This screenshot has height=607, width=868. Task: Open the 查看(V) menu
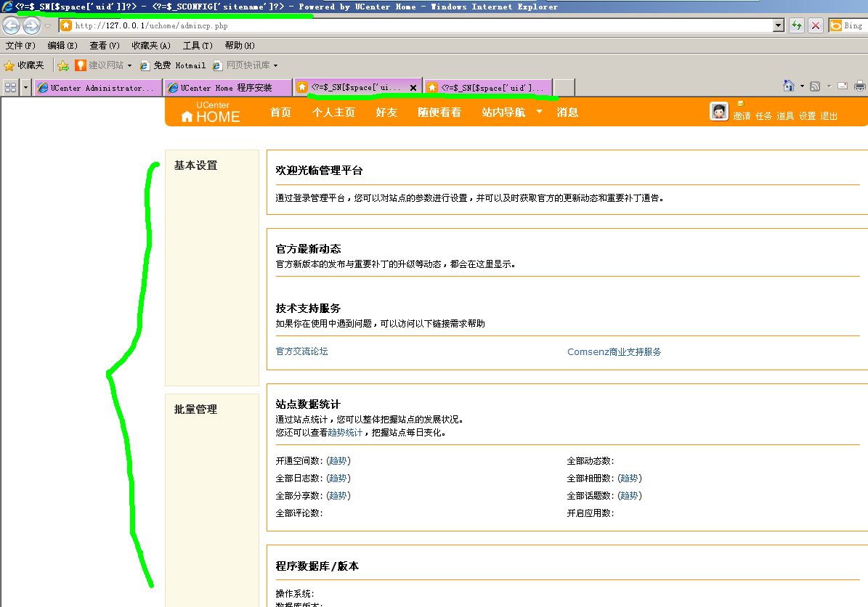coord(105,45)
